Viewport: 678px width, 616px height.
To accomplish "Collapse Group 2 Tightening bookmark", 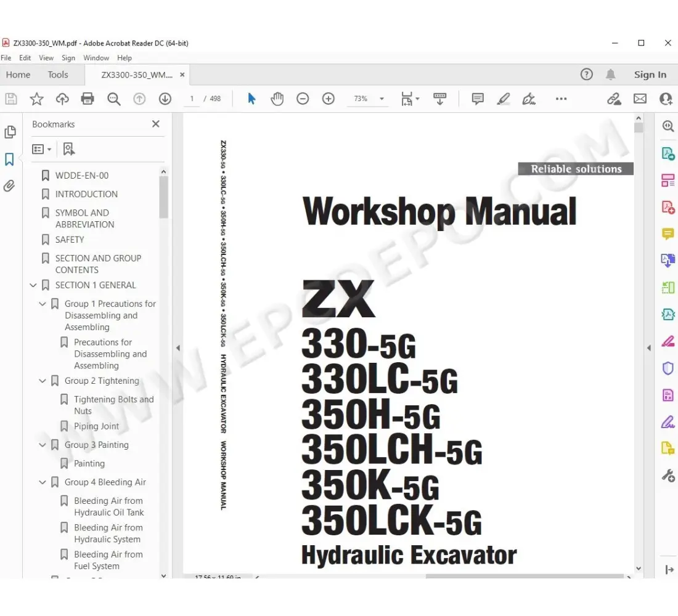I will click(43, 381).
